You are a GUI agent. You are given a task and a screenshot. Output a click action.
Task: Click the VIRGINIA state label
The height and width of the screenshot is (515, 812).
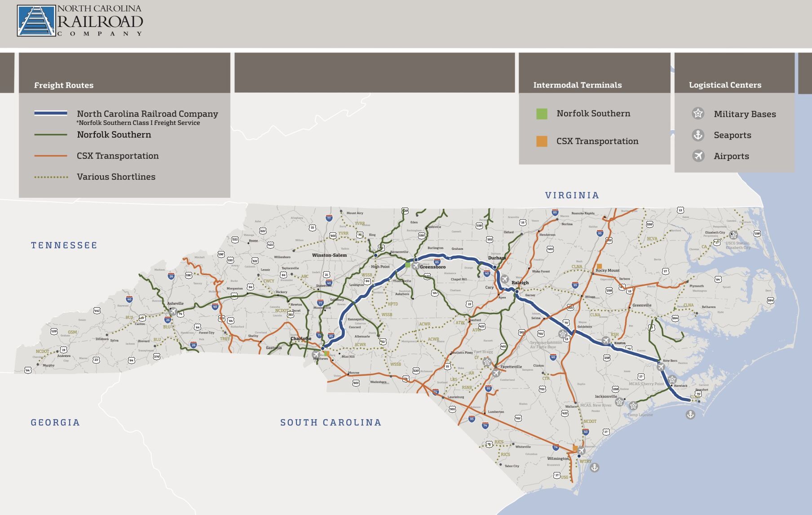[x=572, y=195]
